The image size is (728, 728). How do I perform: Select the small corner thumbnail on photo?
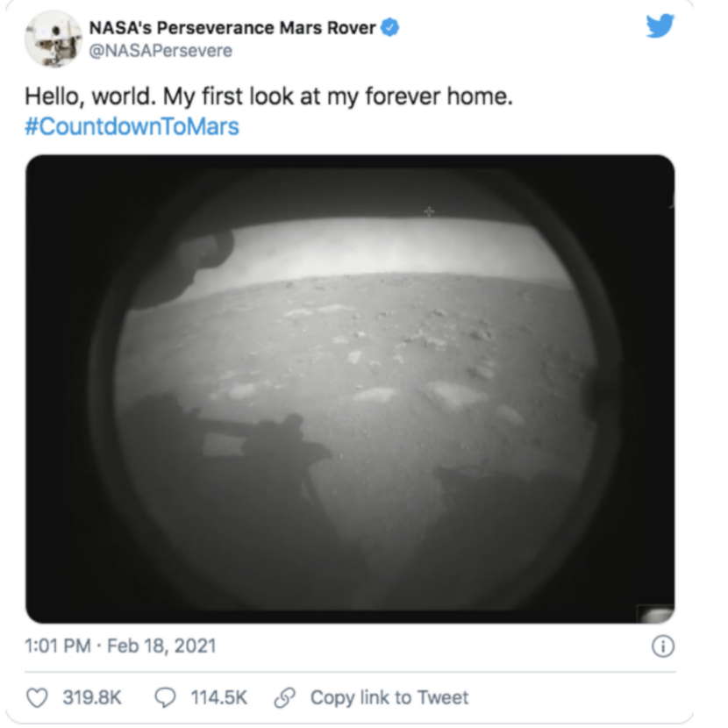[x=655, y=614]
